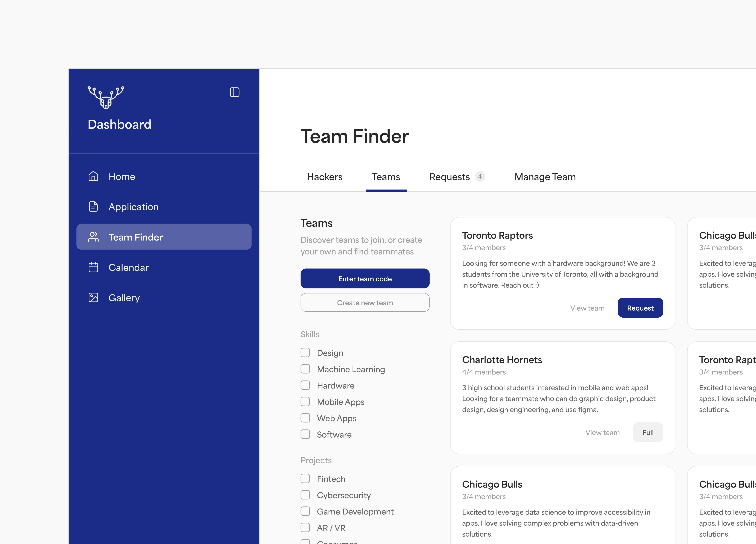756x544 pixels.
Task: Click the Application document icon
Action: [93, 207]
